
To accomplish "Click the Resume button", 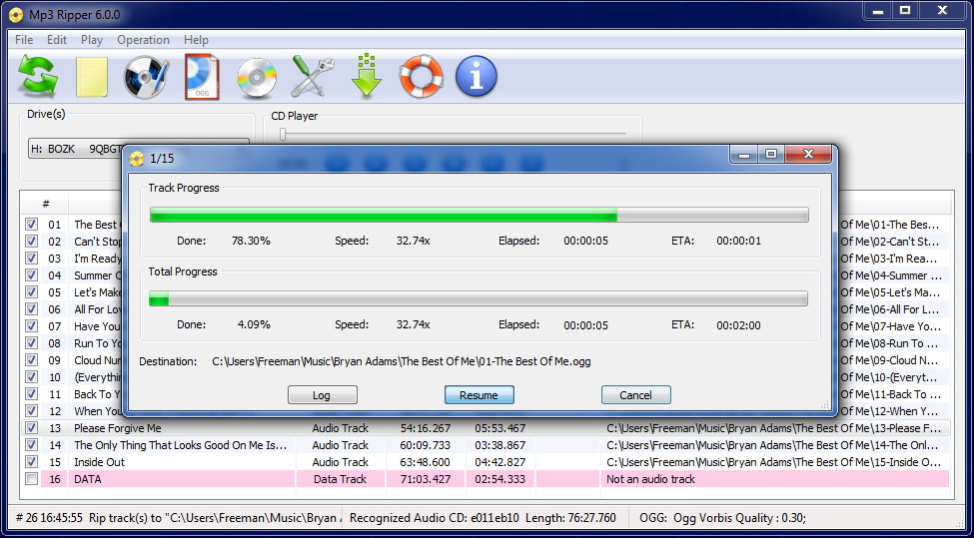I will (479, 395).
